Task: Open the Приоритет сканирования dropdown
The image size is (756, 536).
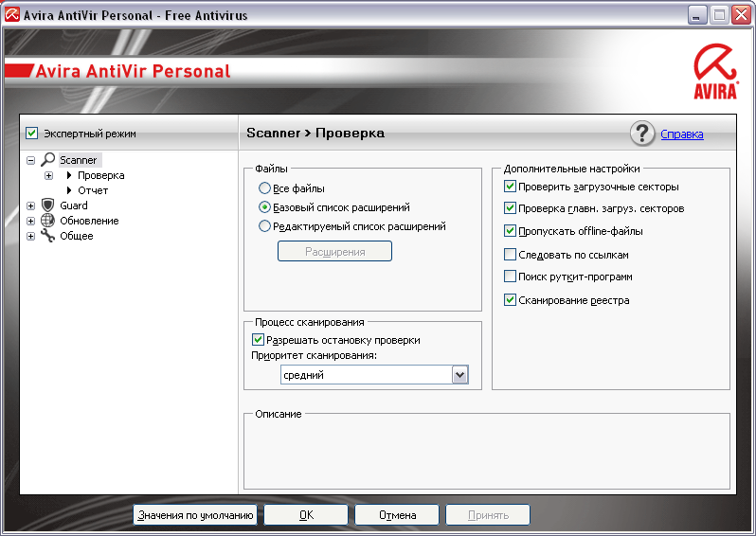Action: pos(459,375)
